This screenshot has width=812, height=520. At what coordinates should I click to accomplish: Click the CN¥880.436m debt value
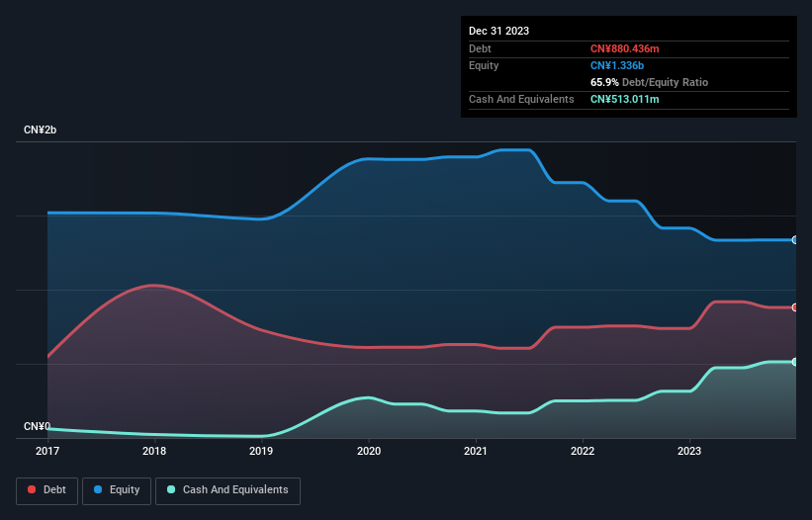click(x=624, y=48)
